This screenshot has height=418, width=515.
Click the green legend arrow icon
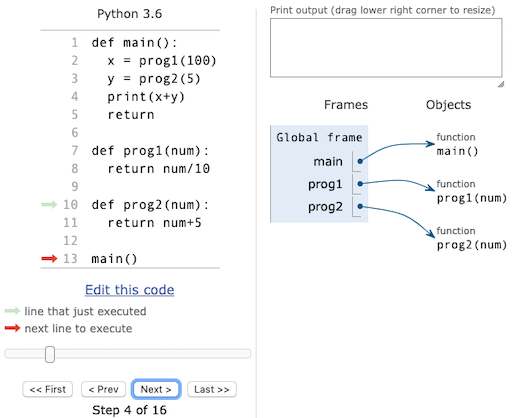[13, 311]
